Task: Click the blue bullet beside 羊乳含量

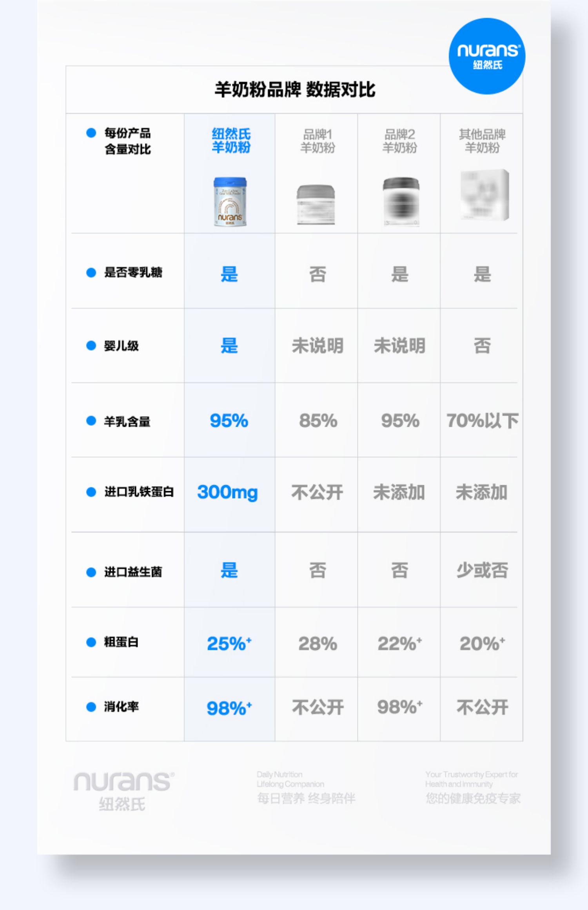Action: pyautogui.click(x=91, y=421)
